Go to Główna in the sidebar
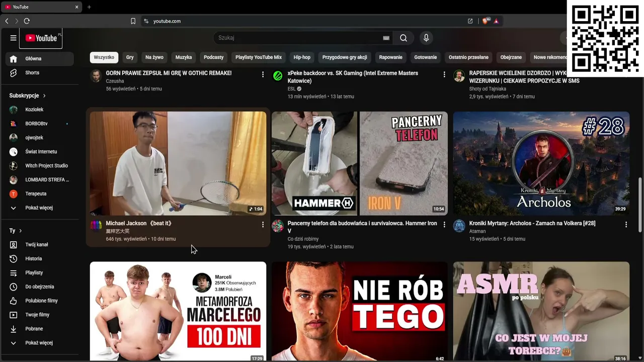644x362 pixels. click(39, 59)
